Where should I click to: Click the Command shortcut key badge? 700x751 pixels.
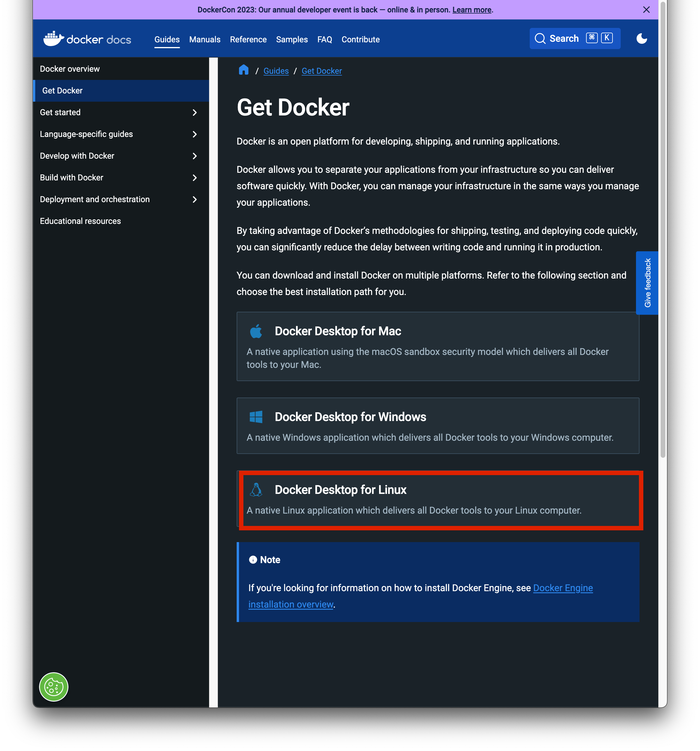[591, 38]
